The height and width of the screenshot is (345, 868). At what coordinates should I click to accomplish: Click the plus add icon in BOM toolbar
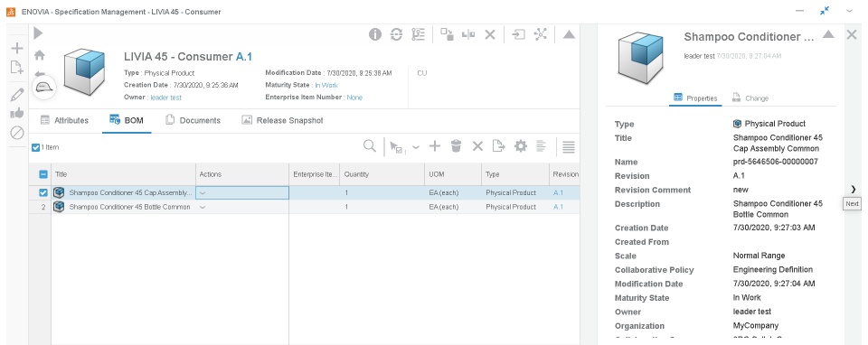tap(435, 146)
